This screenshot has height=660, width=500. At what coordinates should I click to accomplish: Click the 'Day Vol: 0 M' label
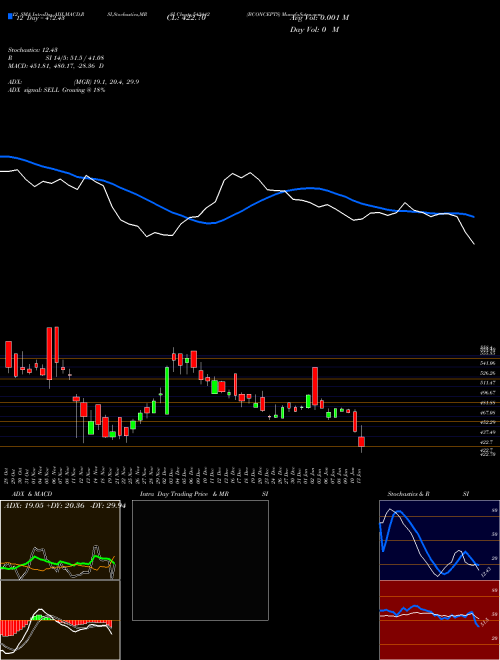click(x=314, y=30)
